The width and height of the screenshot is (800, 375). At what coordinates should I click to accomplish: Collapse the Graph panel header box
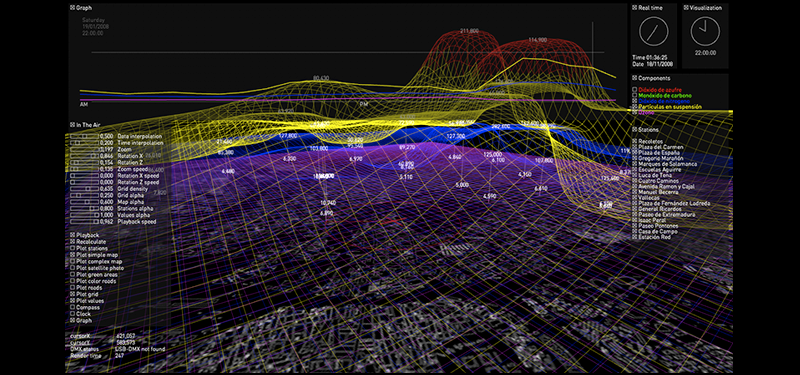click(72, 8)
